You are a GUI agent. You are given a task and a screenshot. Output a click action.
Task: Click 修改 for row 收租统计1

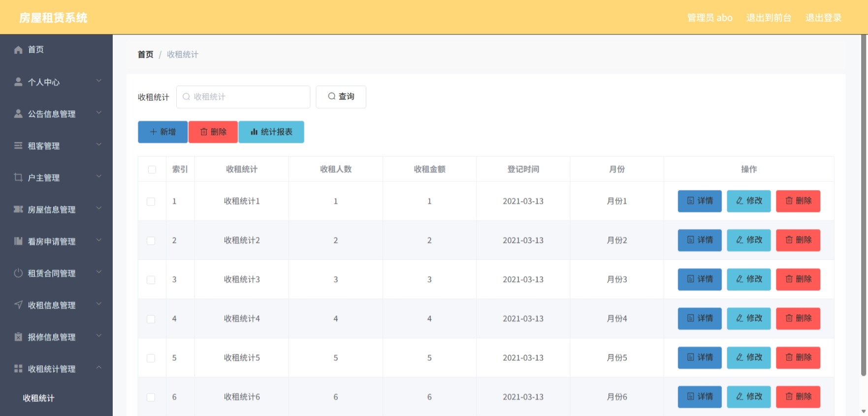click(749, 201)
